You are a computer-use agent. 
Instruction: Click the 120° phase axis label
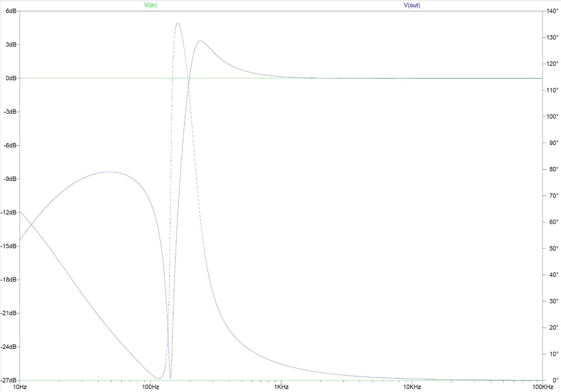[x=552, y=64]
